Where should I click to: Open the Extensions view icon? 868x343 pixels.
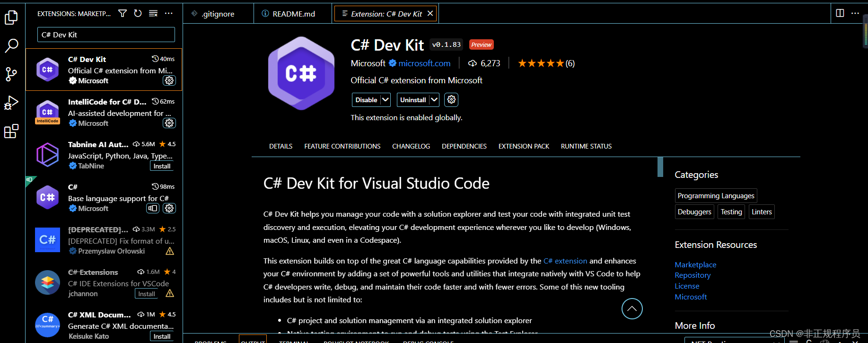tap(11, 131)
